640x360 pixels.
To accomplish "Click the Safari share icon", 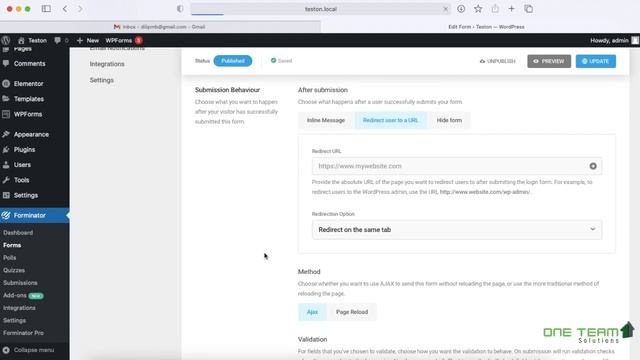I will coord(495,9).
